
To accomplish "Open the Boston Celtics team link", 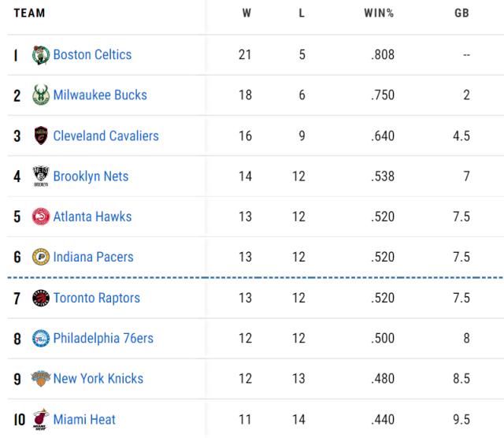I will [92, 55].
